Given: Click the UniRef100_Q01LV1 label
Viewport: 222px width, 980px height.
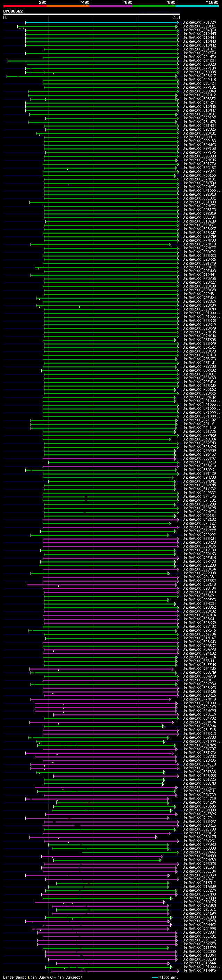Looking at the screenshot, I should tap(199, 424).
